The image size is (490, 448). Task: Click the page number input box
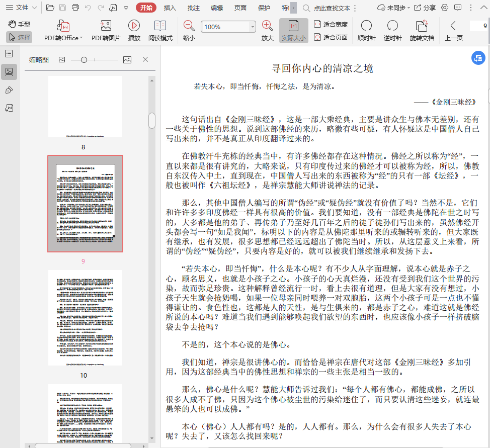point(479,26)
